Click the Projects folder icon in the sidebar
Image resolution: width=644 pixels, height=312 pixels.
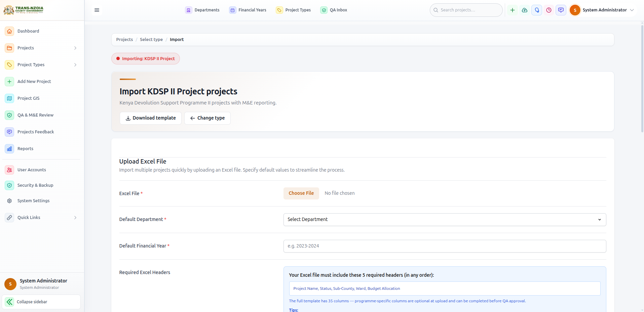pos(9,48)
